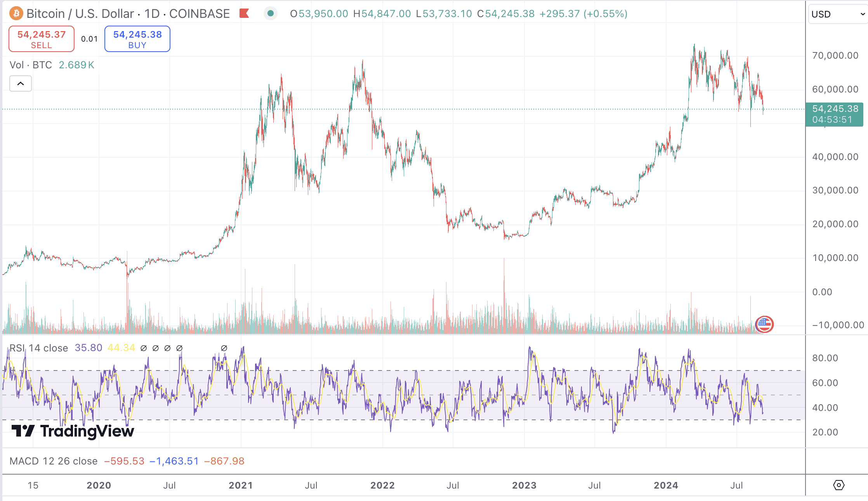The height and width of the screenshot is (501, 868).
Task: Click the 2024 label on time axis
Action: point(666,485)
